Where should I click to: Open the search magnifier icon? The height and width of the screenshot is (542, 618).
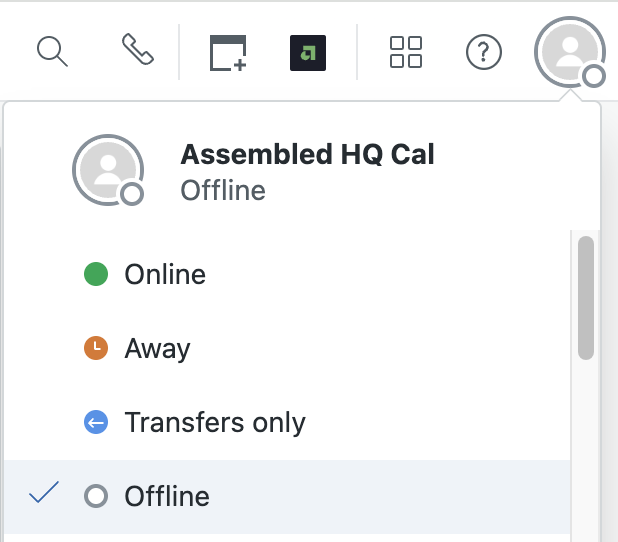[52, 52]
